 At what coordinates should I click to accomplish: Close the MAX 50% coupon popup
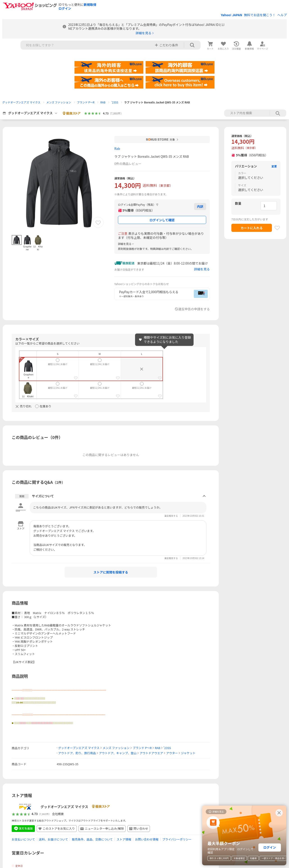click(x=279, y=813)
